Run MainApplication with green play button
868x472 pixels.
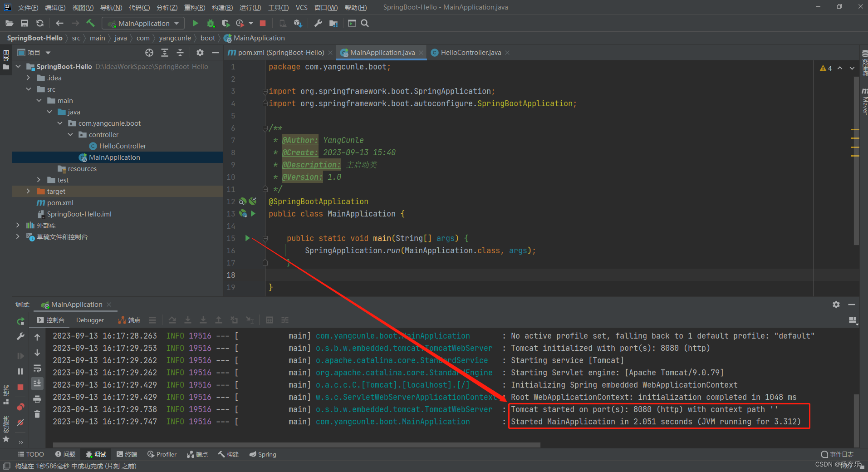195,23
